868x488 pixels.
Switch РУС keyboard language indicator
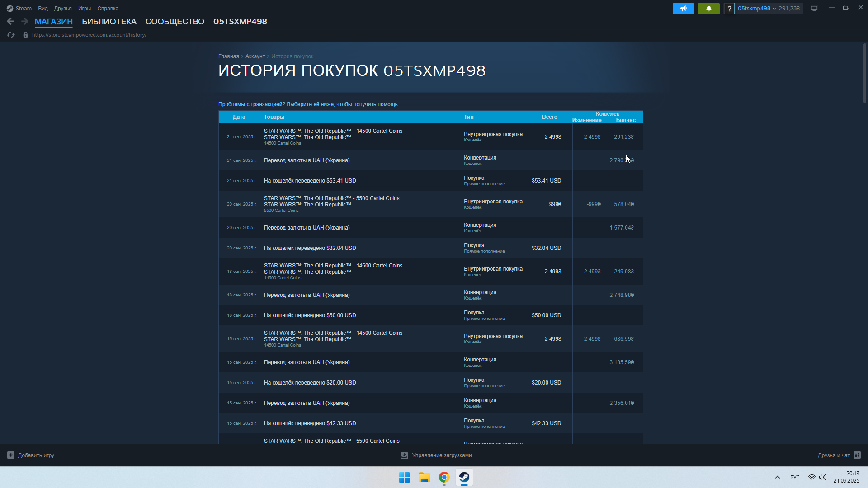[x=795, y=477]
